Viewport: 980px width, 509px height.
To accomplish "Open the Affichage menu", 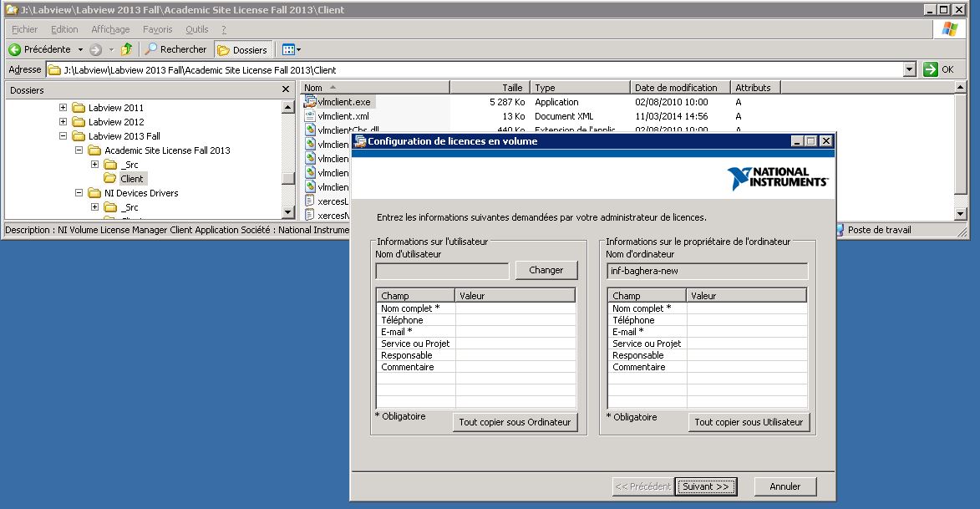I will click(x=110, y=29).
